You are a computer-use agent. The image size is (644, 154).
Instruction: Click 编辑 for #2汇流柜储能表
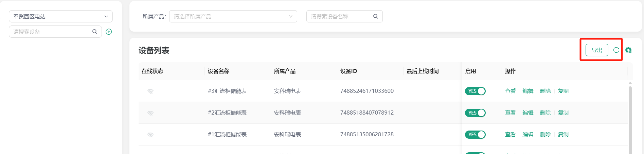tap(528, 113)
